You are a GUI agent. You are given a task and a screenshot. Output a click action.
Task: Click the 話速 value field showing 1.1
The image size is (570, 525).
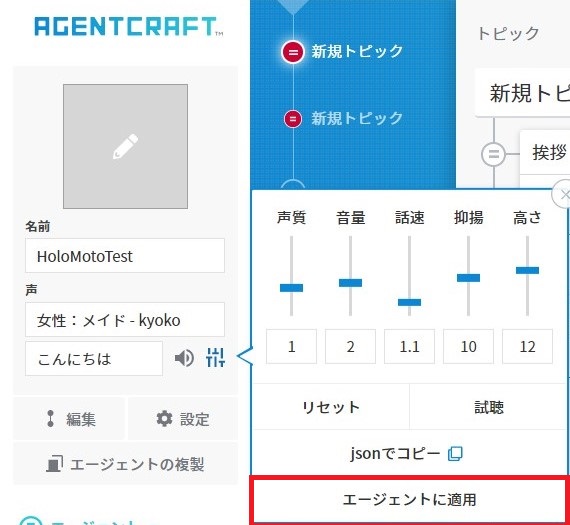(x=409, y=346)
